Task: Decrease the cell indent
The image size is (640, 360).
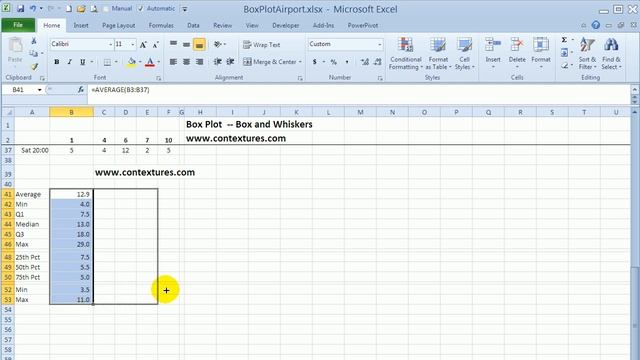Action: 218,62
